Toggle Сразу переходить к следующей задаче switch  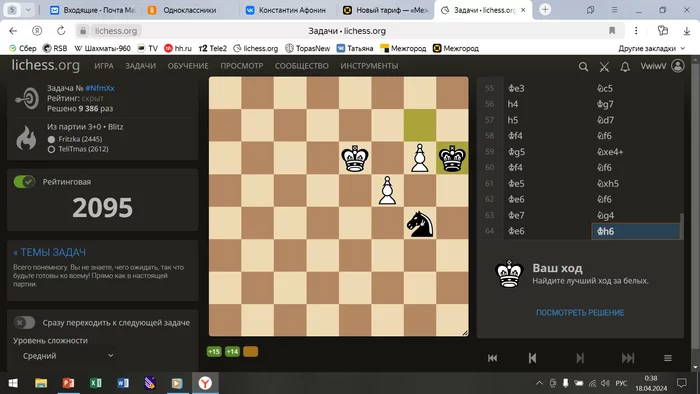[x=24, y=322]
